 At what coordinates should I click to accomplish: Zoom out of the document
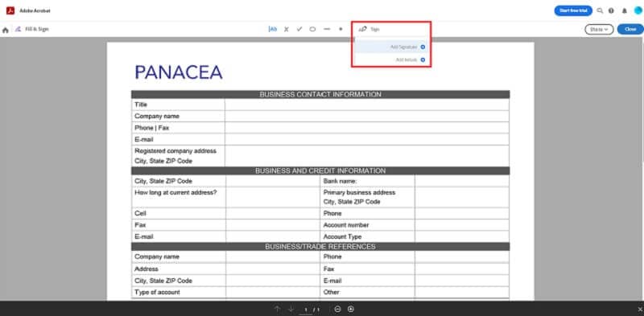click(x=337, y=309)
